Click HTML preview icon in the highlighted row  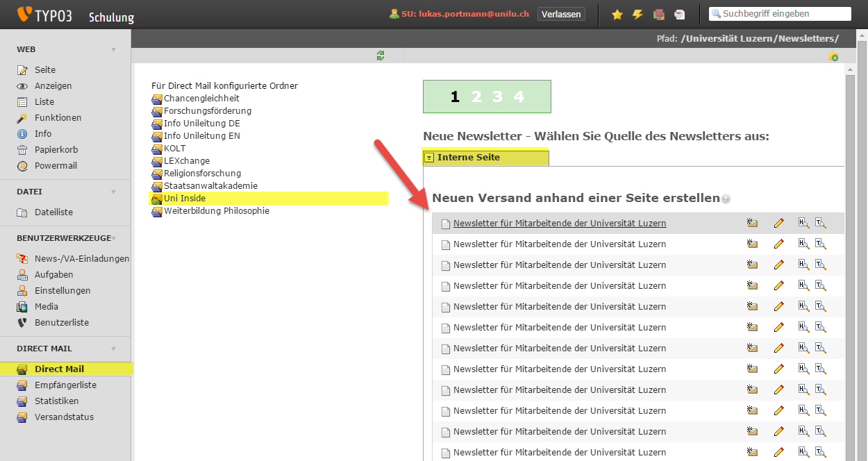pyautogui.click(x=804, y=224)
